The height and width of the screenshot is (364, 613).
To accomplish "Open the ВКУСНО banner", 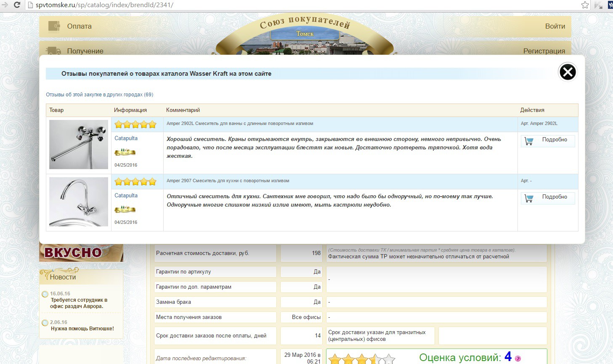I will point(81,252).
